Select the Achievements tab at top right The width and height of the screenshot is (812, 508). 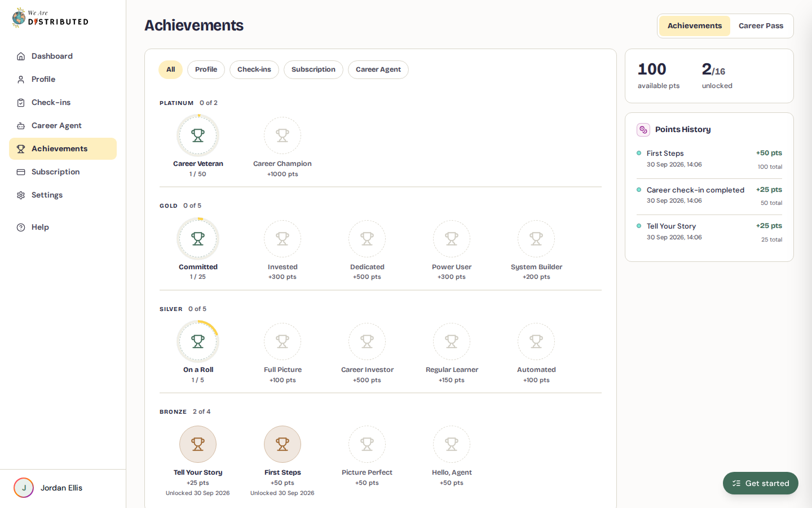tap(695, 26)
